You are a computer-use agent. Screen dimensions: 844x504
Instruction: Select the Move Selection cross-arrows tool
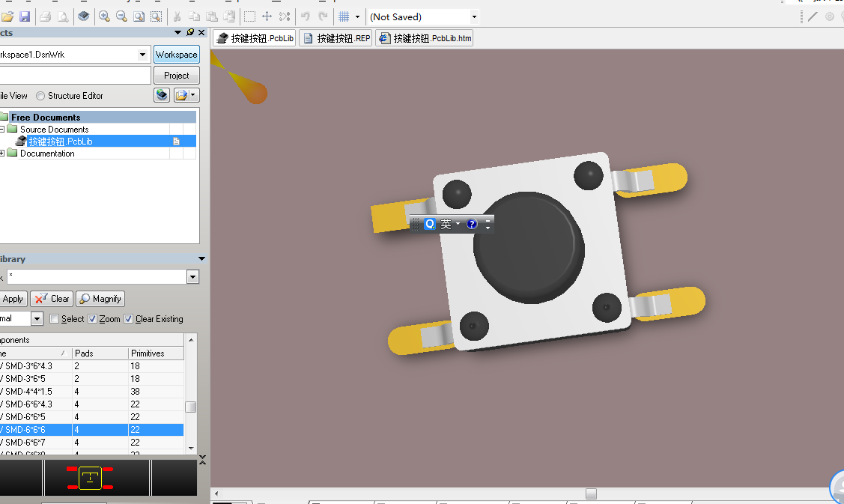point(267,16)
